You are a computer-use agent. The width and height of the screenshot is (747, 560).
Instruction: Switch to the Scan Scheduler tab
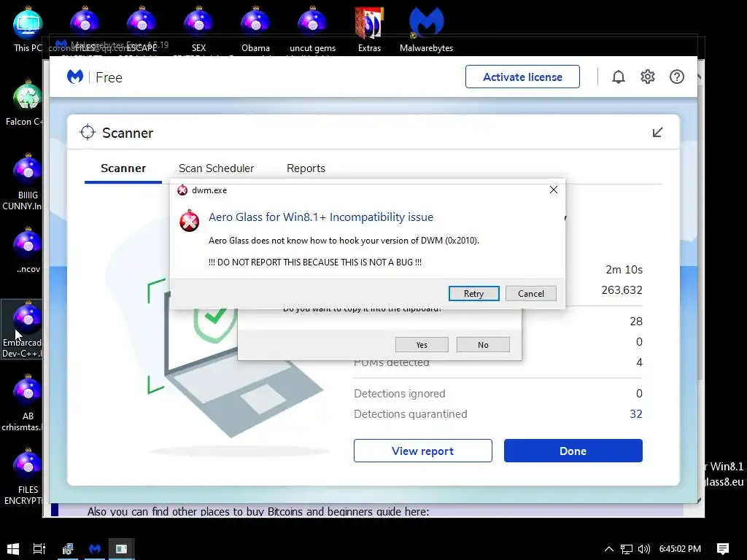coord(216,168)
